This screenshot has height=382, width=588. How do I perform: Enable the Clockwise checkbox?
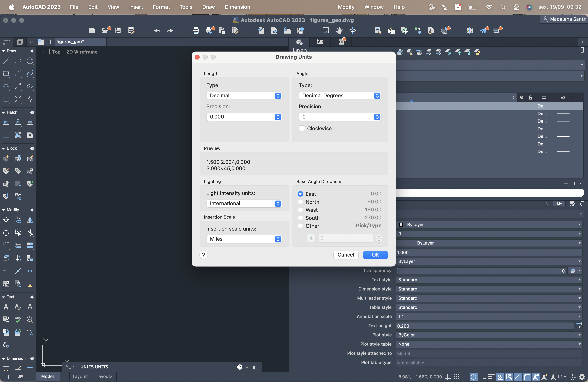(x=302, y=128)
